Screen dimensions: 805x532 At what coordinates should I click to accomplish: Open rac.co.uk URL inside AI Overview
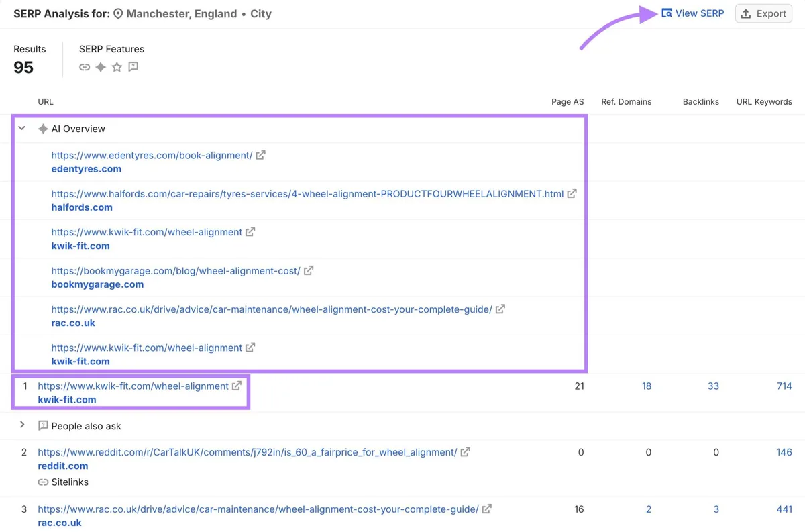coord(272,309)
